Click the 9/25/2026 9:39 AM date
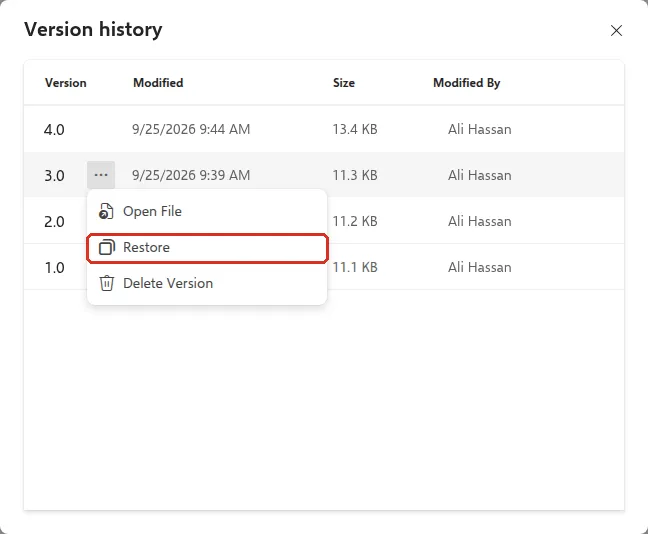Screen dimensions: 648x534 [191, 175]
